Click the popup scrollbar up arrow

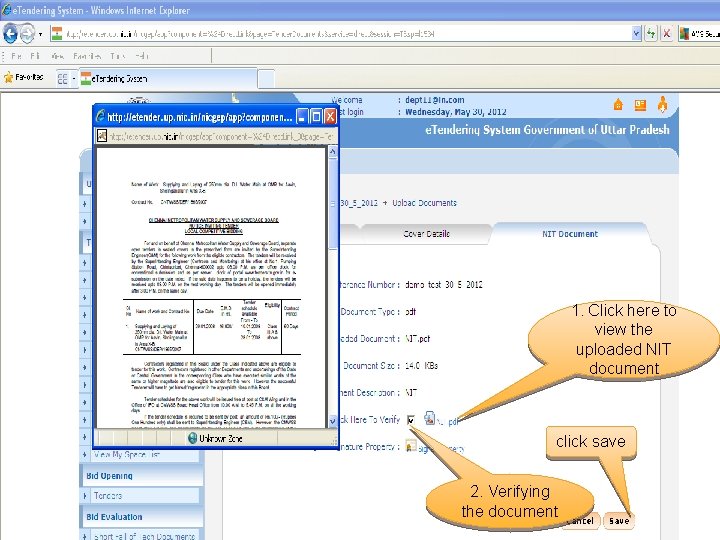(x=333, y=152)
